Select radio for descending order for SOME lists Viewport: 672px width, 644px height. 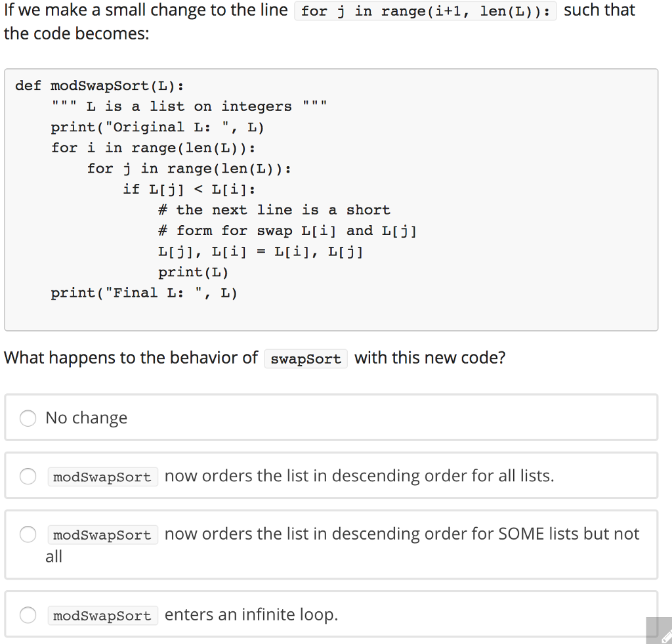click(x=28, y=534)
